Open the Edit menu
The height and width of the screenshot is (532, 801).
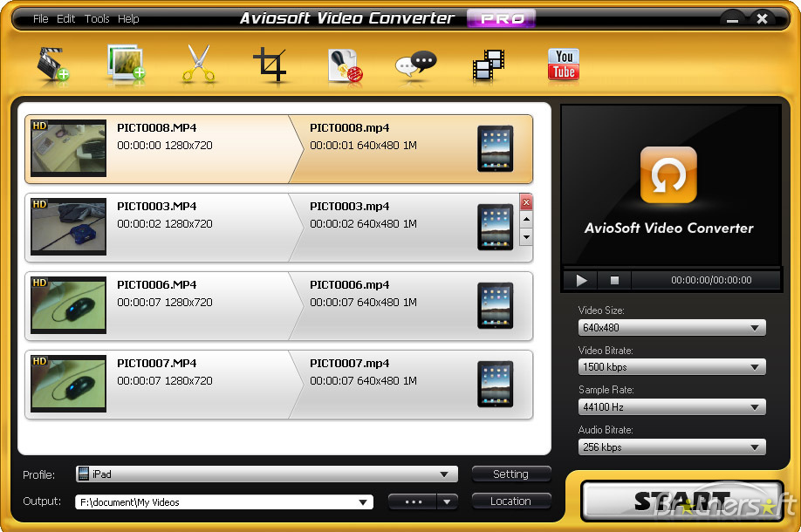66,19
